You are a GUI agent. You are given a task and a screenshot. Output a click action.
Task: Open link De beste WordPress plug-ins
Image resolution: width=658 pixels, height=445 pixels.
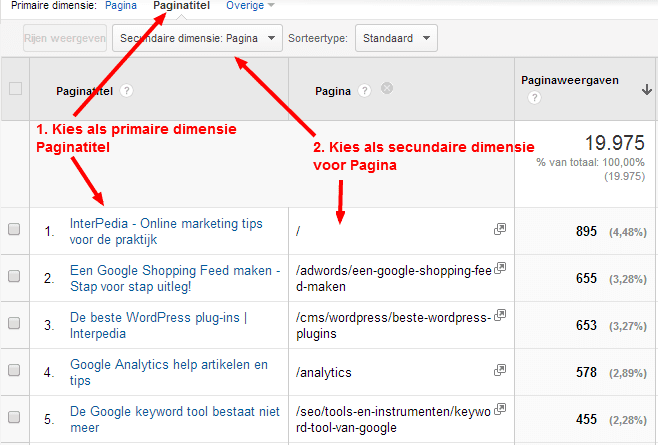159,325
